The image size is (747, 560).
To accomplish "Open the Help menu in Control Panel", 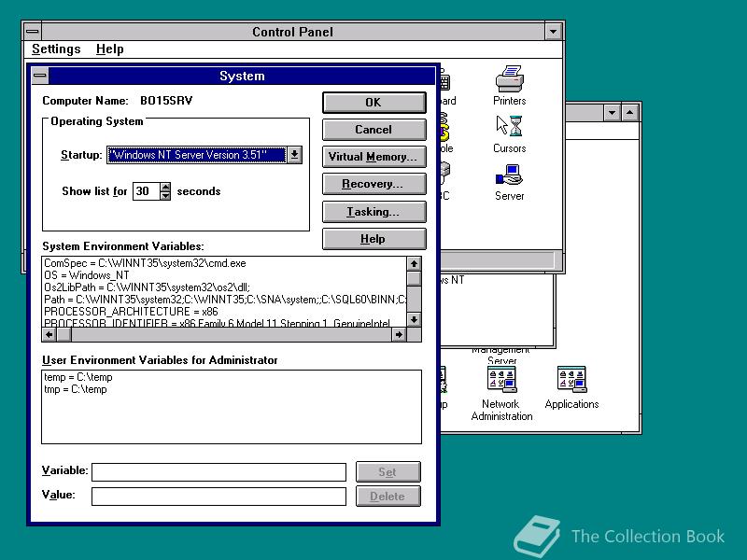I will pyautogui.click(x=109, y=49).
